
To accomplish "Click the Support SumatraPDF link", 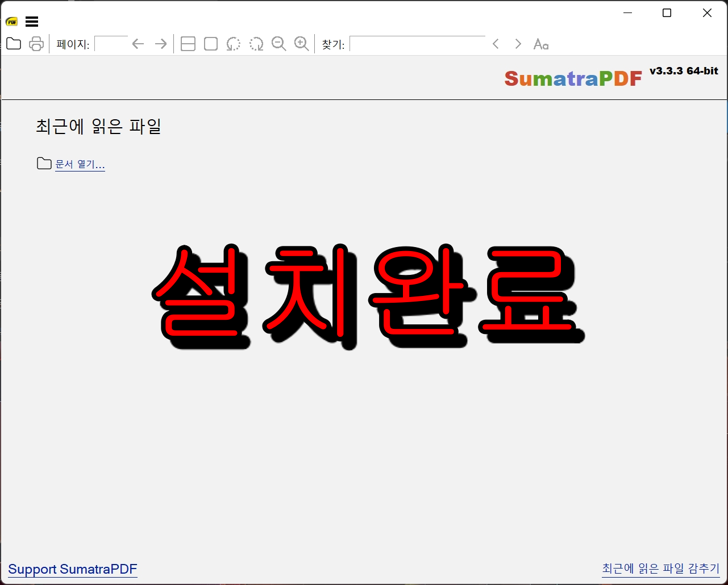I will 73,569.
